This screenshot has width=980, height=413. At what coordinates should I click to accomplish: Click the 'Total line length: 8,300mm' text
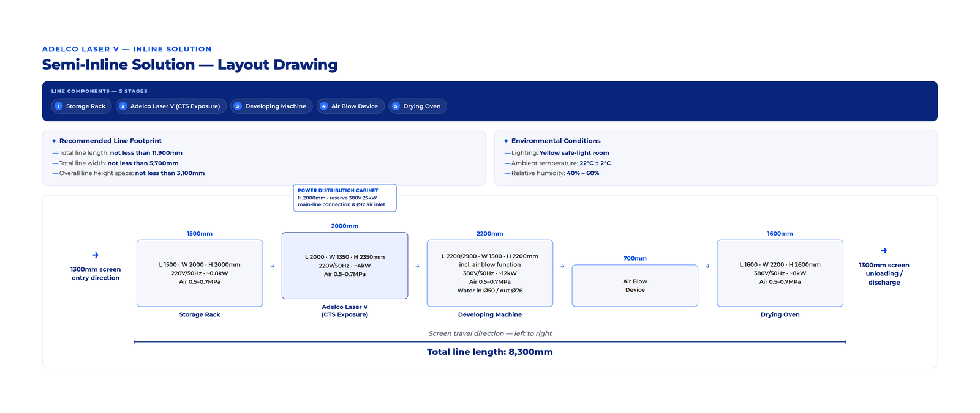coord(490,352)
